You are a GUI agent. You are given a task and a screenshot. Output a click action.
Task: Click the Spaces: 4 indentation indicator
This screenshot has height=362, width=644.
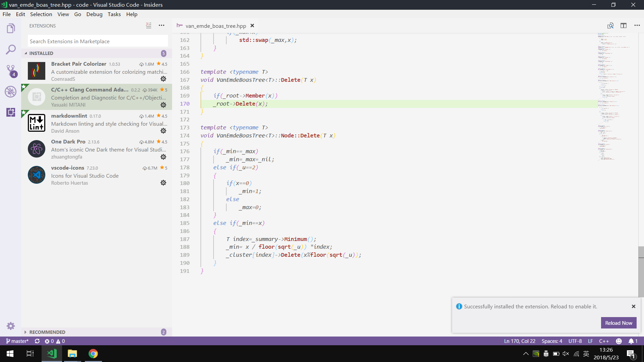click(x=552, y=341)
